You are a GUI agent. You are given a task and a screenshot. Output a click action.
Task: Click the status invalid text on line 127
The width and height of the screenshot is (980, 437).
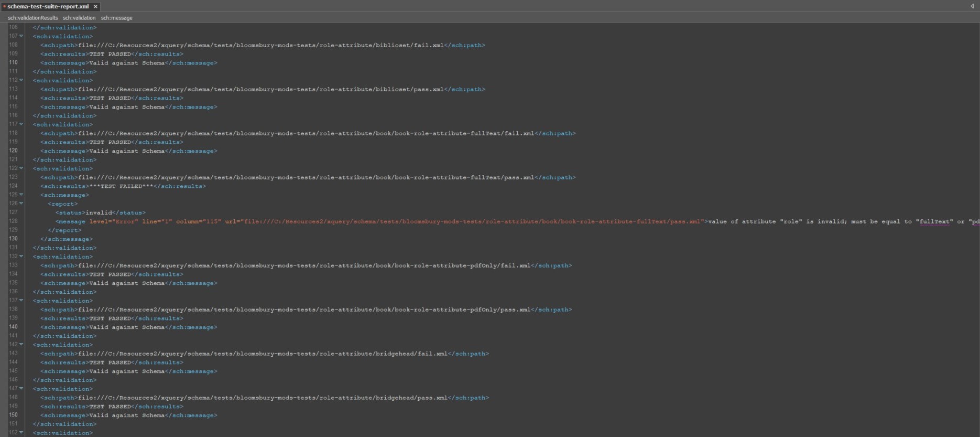(99, 212)
